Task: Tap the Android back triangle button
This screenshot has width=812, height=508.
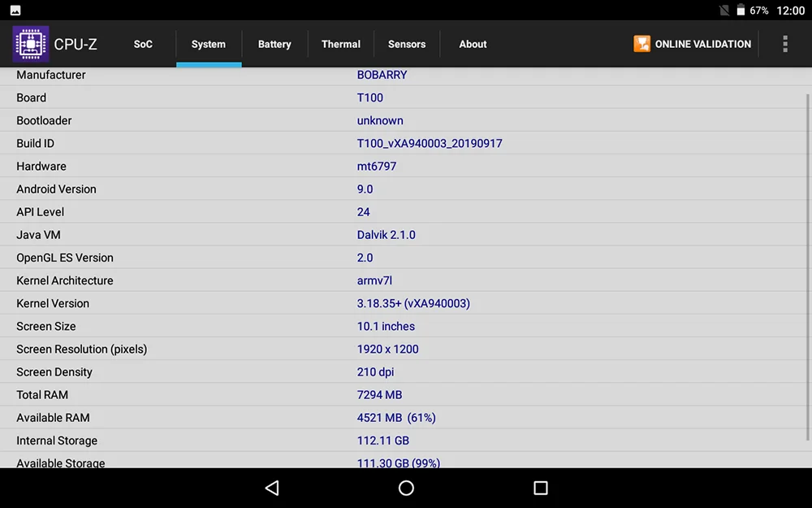Action: click(x=272, y=488)
